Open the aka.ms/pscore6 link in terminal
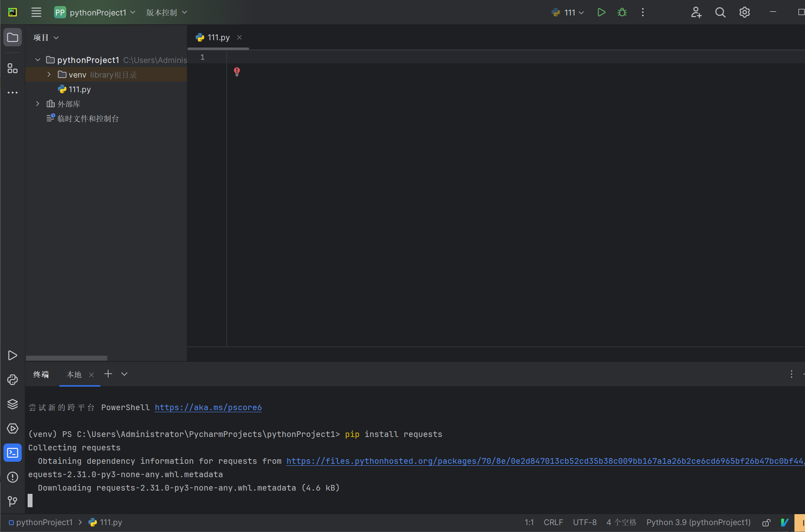The width and height of the screenshot is (805, 532). point(208,407)
